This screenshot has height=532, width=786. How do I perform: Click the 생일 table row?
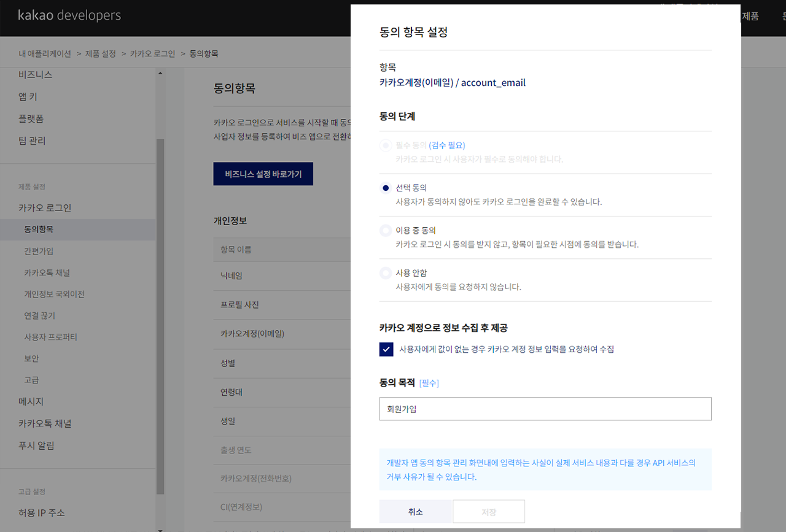[282, 422]
